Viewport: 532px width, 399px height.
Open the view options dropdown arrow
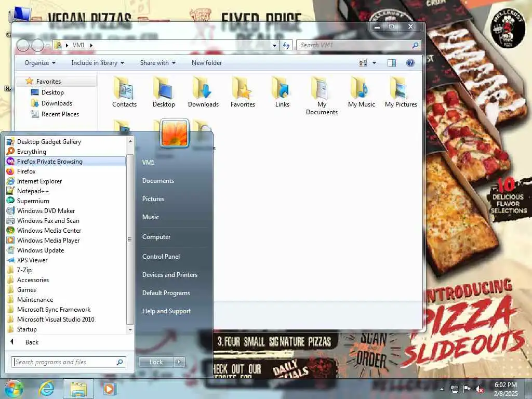tap(374, 63)
